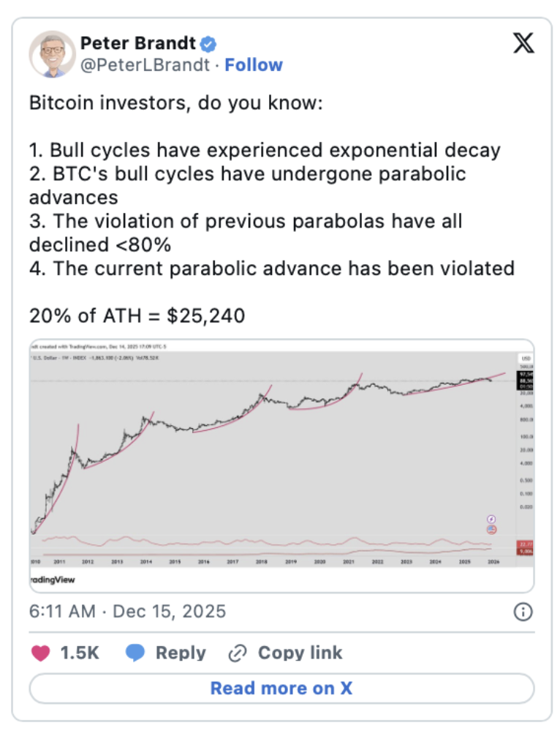The width and height of the screenshot is (560, 739).
Task: Click the blue verified badge
Action: tap(208, 43)
